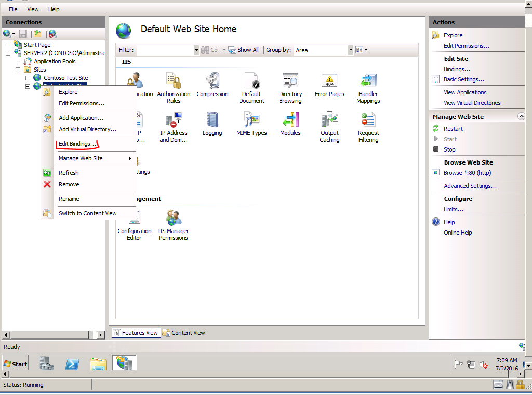
Task: Open the Authorization Rules feature
Action: pyautogui.click(x=174, y=88)
